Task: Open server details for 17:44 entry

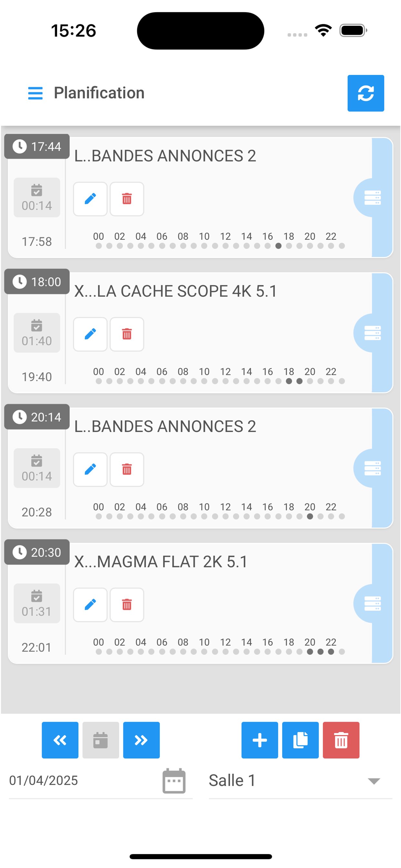Action: pyautogui.click(x=372, y=198)
